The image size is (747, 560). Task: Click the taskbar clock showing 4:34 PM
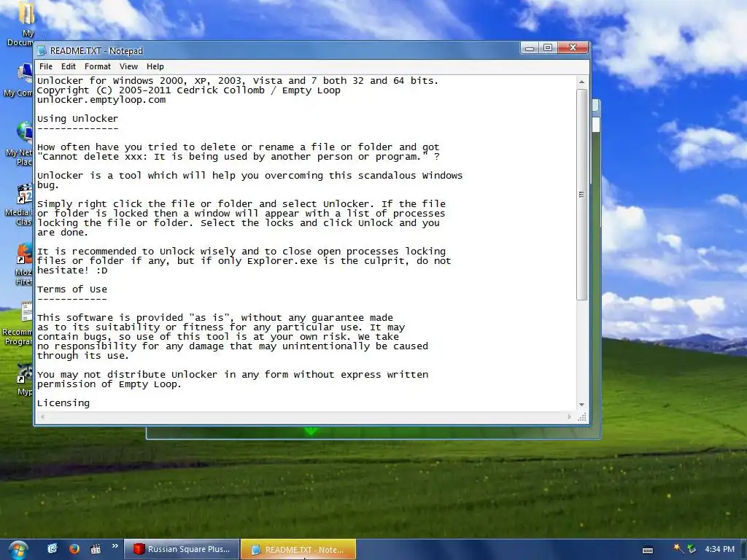pyautogui.click(x=719, y=549)
